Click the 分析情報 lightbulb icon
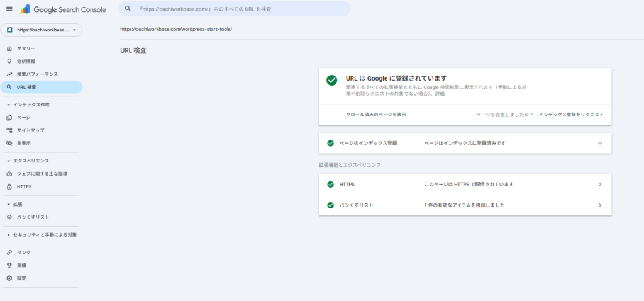Viewport: 644px width, 301px height. [x=9, y=61]
